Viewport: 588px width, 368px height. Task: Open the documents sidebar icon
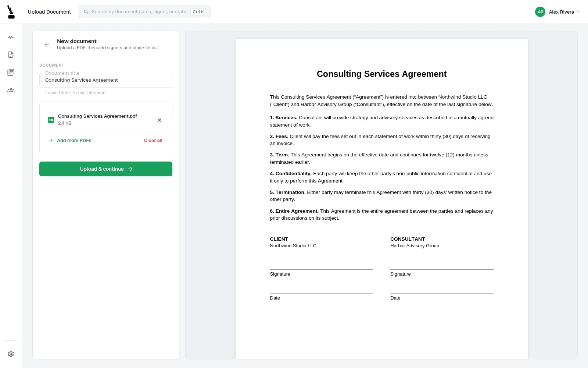[x=11, y=55]
